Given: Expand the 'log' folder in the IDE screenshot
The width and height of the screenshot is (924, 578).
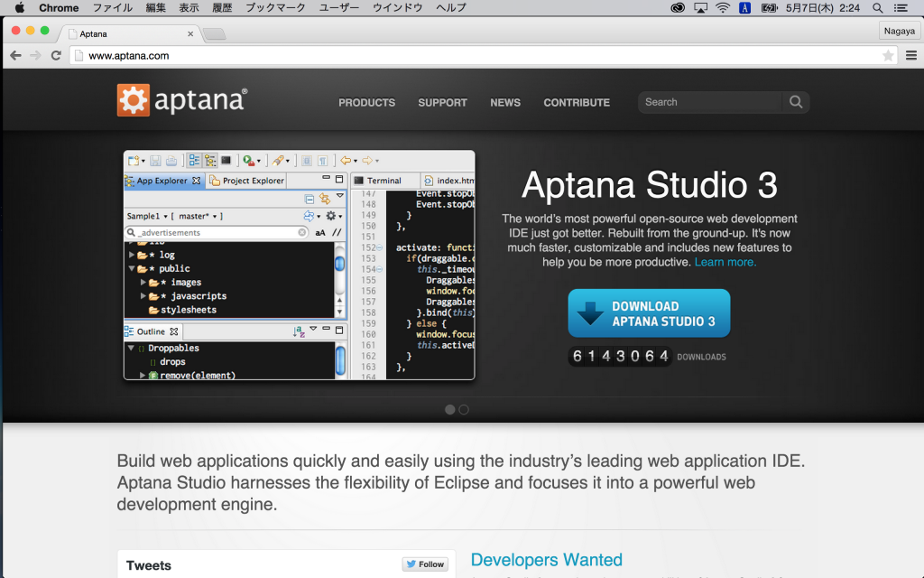Looking at the screenshot, I should point(132,255).
